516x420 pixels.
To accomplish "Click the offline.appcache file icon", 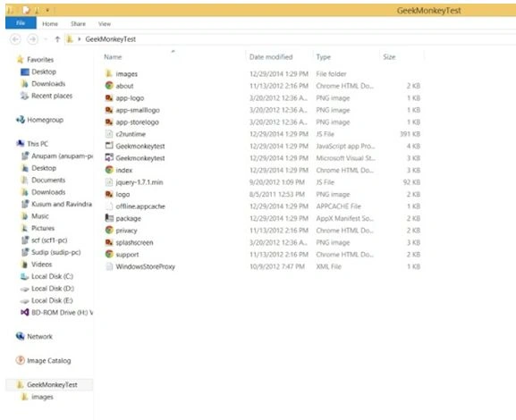I will click(x=109, y=206).
